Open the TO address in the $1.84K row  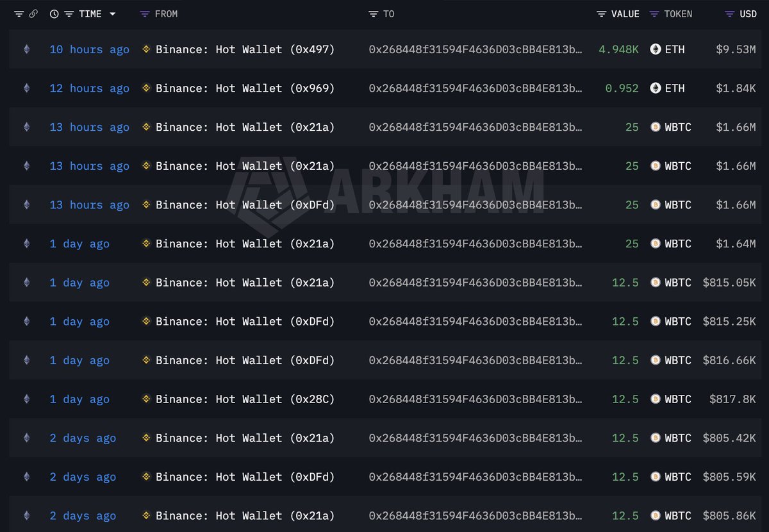(475, 88)
